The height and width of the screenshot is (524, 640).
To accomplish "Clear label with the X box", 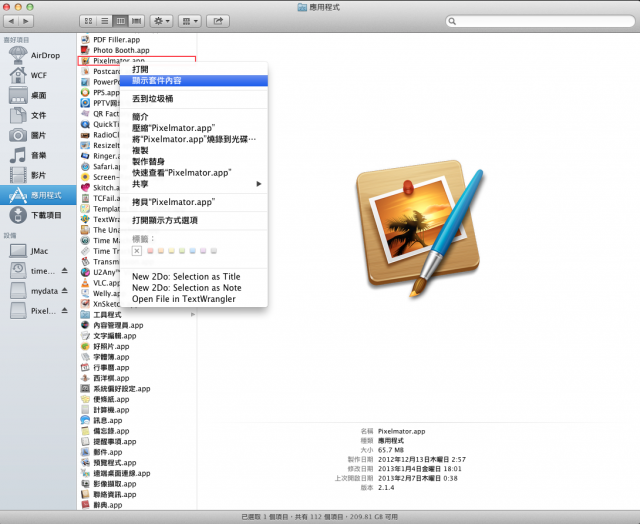I will point(137,251).
